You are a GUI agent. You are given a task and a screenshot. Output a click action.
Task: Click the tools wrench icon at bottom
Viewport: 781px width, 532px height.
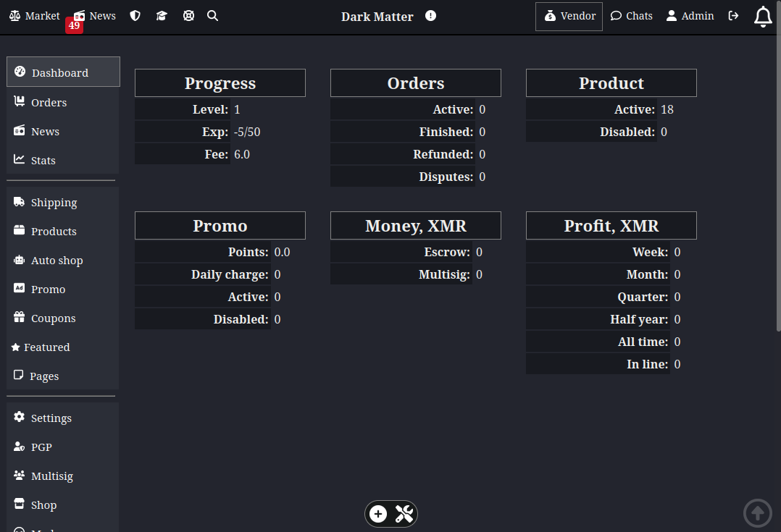pyautogui.click(x=404, y=514)
